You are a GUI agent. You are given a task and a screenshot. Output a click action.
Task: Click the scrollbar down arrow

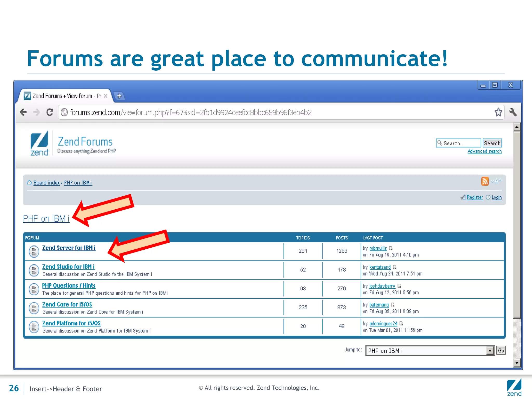517,363
